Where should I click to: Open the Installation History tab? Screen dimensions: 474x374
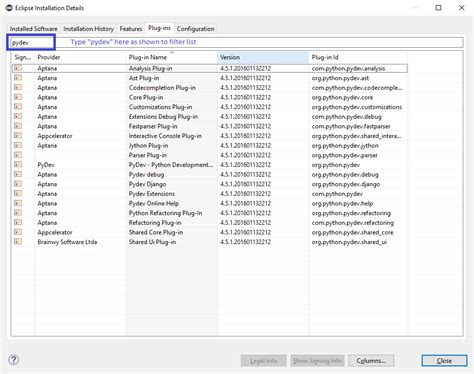point(88,29)
